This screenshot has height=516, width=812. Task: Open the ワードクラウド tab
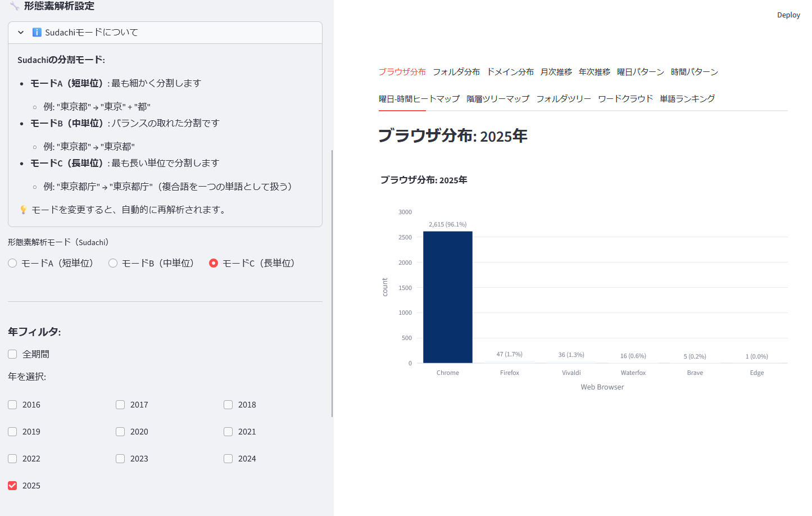tap(625, 98)
